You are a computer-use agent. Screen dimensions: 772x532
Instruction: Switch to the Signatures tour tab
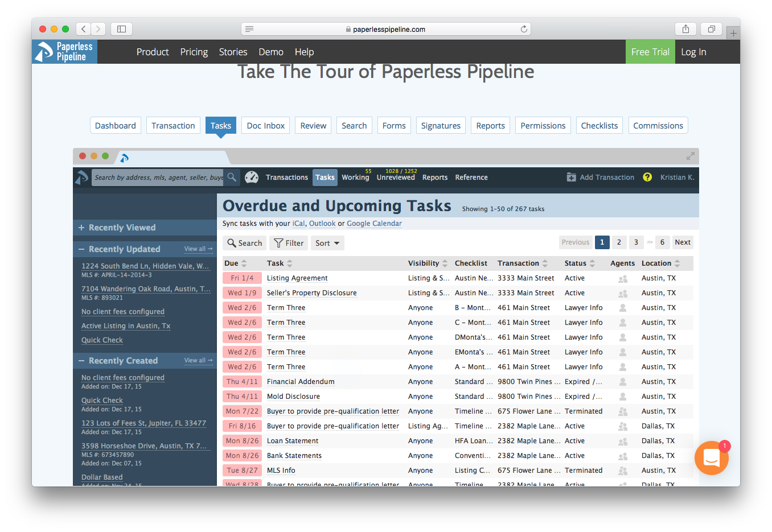coord(441,126)
